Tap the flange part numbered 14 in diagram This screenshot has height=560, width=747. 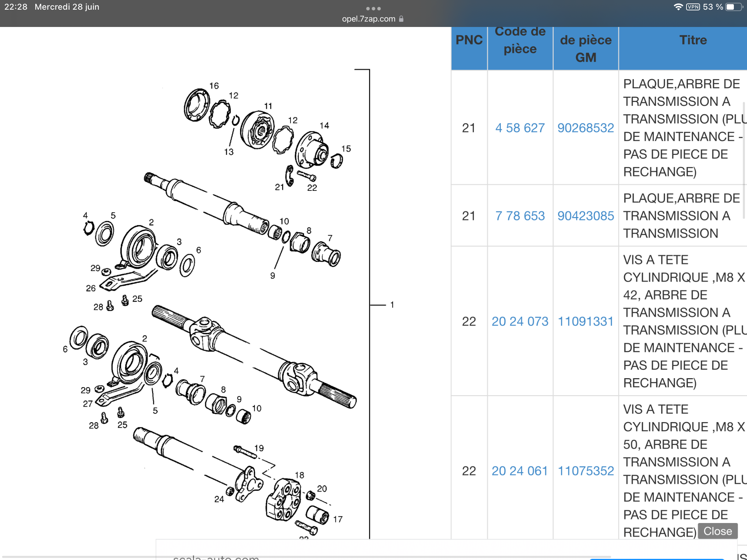311,149
